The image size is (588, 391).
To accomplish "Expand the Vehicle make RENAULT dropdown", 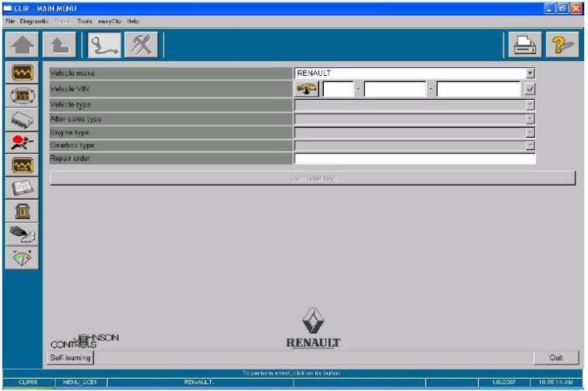I will click(x=530, y=73).
